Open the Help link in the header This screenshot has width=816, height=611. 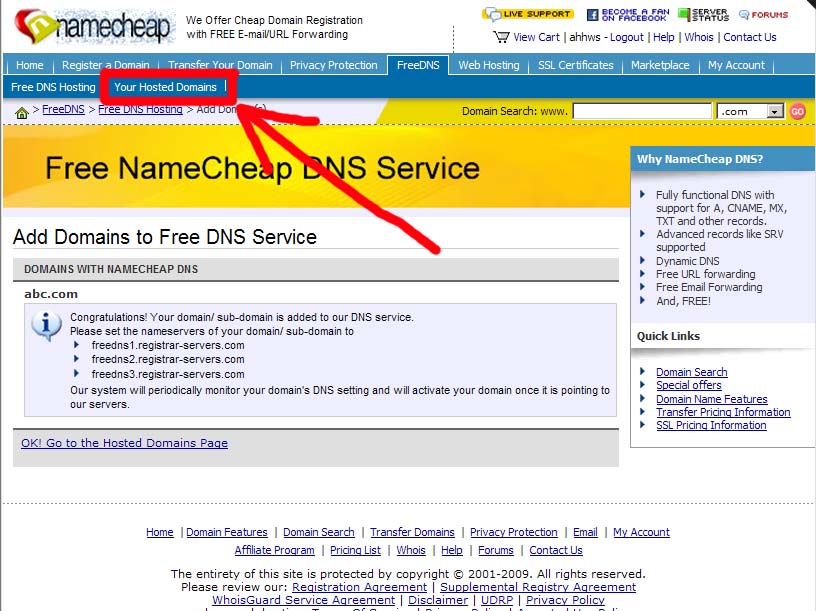click(664, 37)
